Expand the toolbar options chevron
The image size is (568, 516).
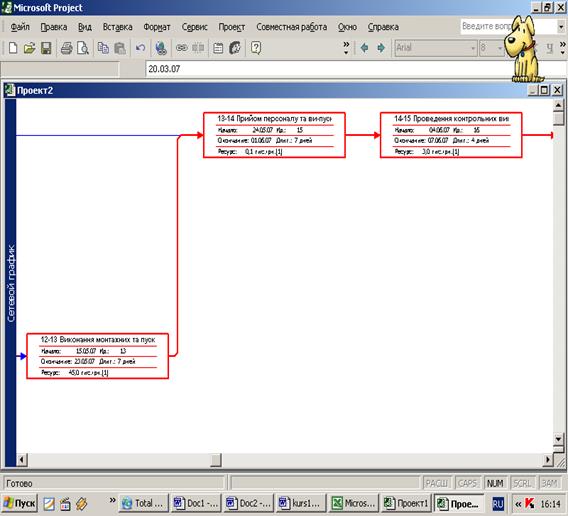click(346, 48)
